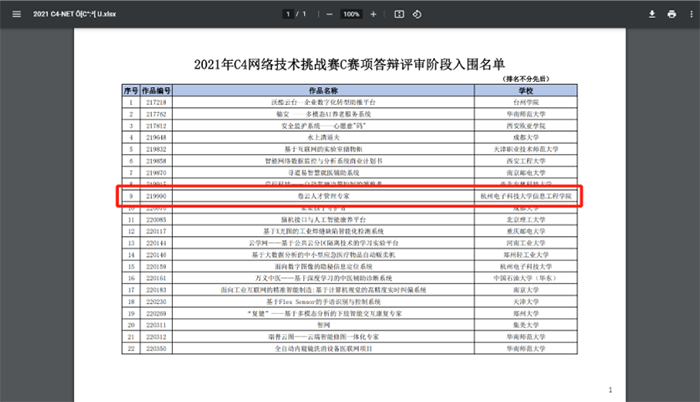This screenshot has width=700, height=402.
Task: Click work number cell '219990'
Action: [156, 196]
